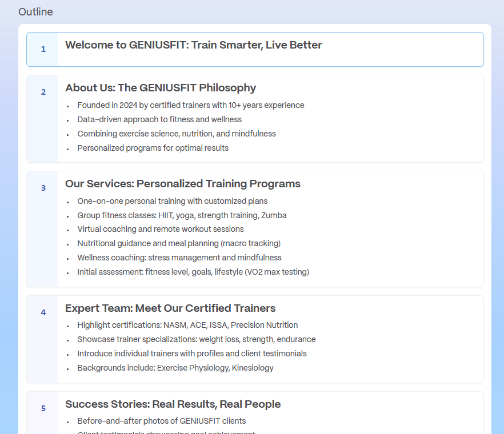Click bullet 'Introduce individual trainers with profiles'
504x434 pixels.
click(192, 353)
